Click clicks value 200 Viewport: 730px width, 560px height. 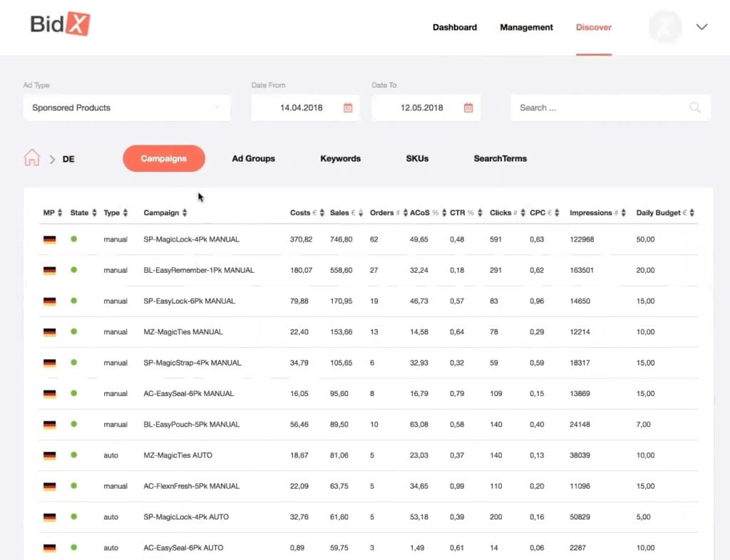click(496, 517)
